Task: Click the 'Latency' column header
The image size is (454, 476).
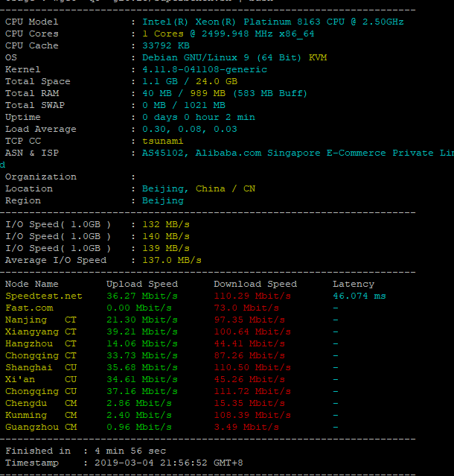Action: (x=354, y=284)
